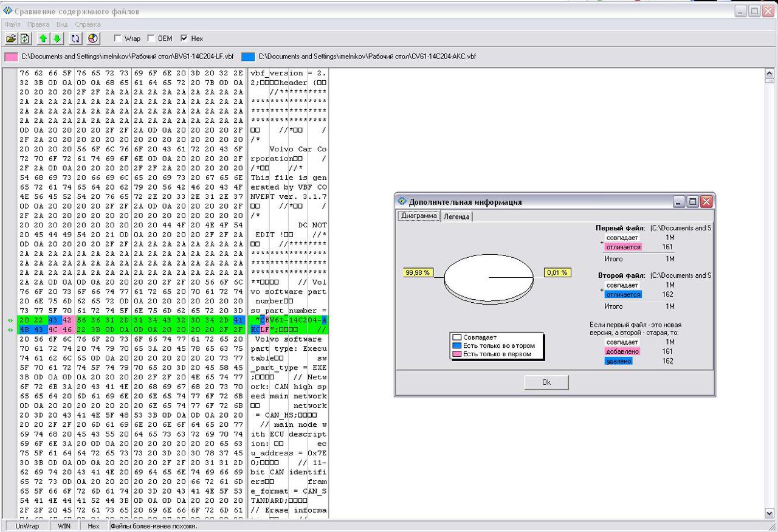Click the blue circular arrows refresh icon

[75, 38]
